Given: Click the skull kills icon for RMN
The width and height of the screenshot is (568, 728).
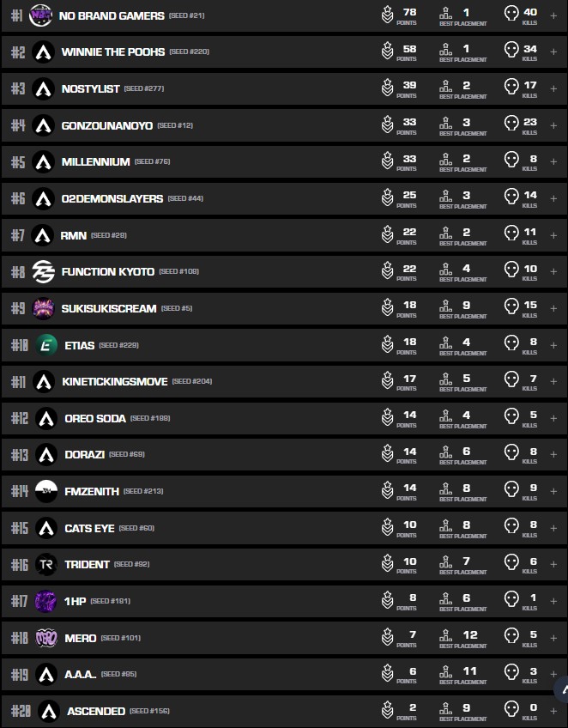Looking at the screenshot, I should pos(511,233).
